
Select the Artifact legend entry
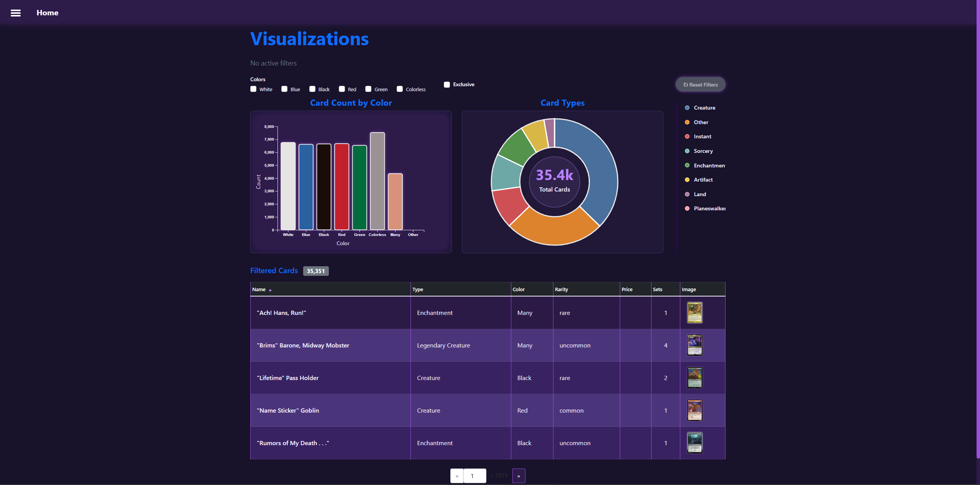coord(703,180)
